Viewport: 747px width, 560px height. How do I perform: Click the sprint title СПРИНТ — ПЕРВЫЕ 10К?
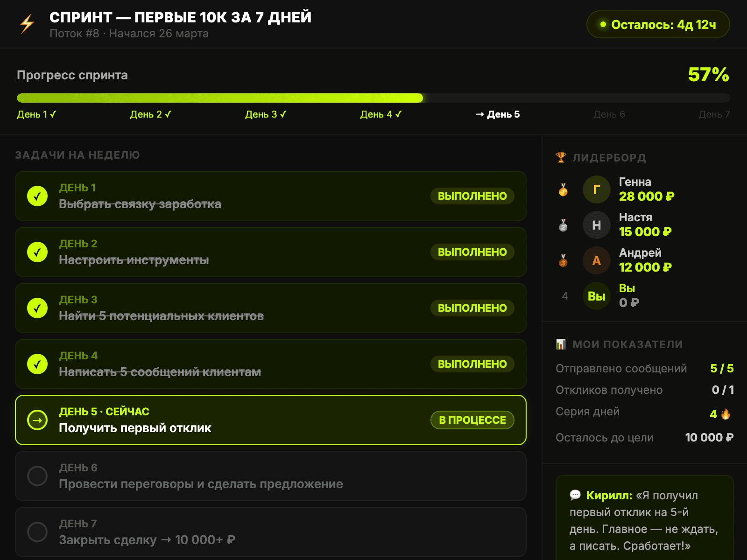180,17
